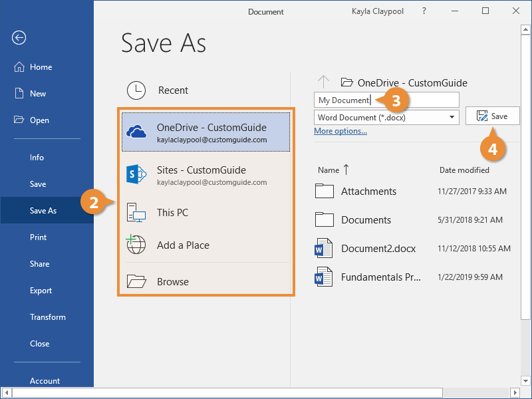Click the Fundamentals Pr... Word file icon

323,277
